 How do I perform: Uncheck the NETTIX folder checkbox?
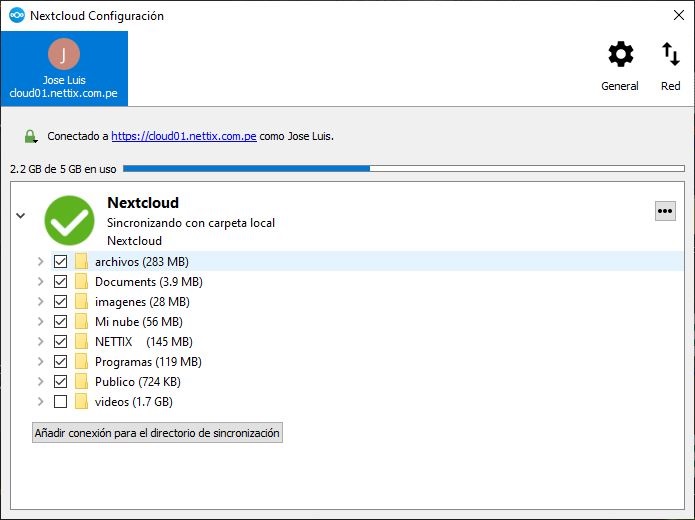coord(60,342)
